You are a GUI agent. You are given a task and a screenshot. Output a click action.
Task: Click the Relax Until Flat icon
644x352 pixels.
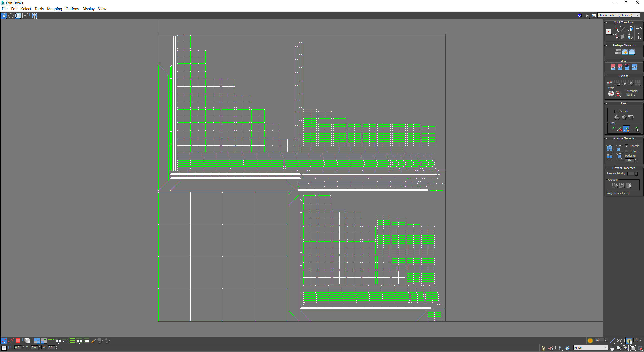[x=625, y=52]
